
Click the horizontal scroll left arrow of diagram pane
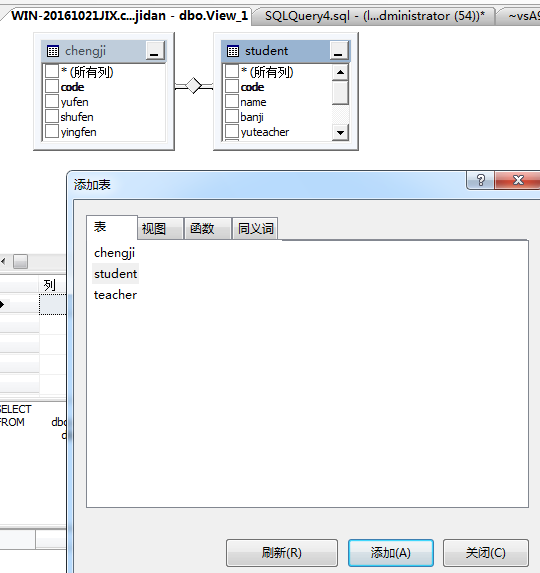3,261
